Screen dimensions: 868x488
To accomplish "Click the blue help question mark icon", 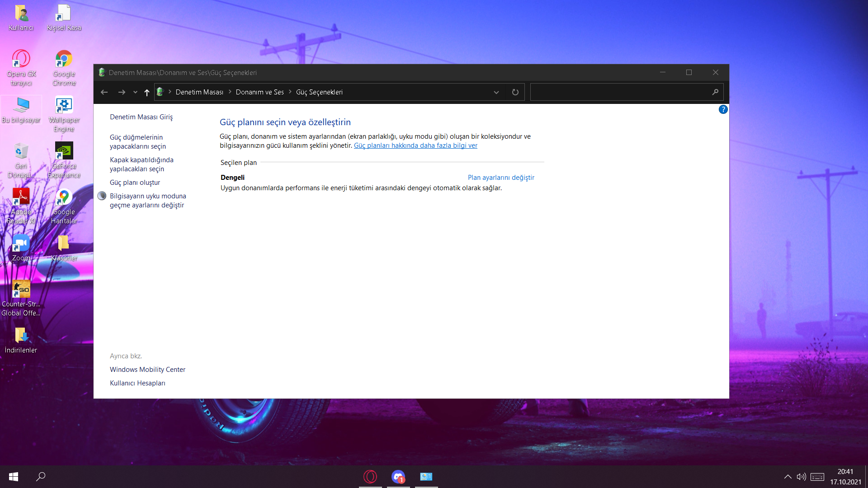I will pyautogui.click(x=723, y=109).
